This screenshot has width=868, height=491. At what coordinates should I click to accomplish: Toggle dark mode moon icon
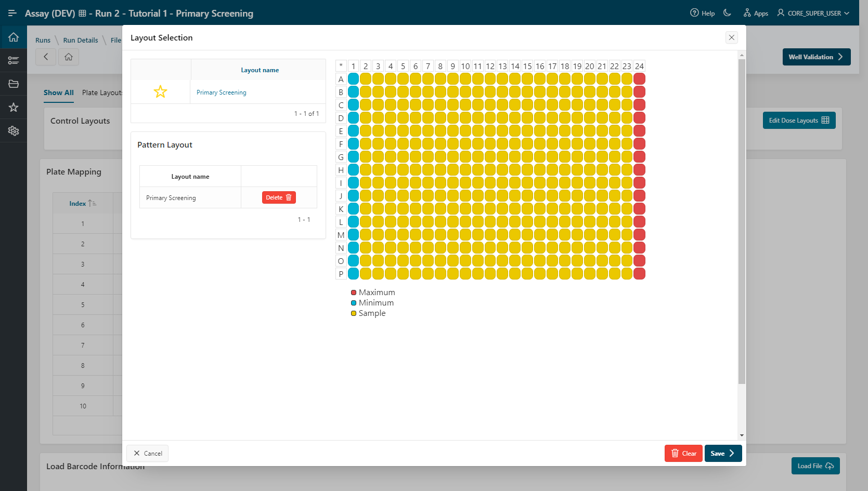click(x=727, y=13)
